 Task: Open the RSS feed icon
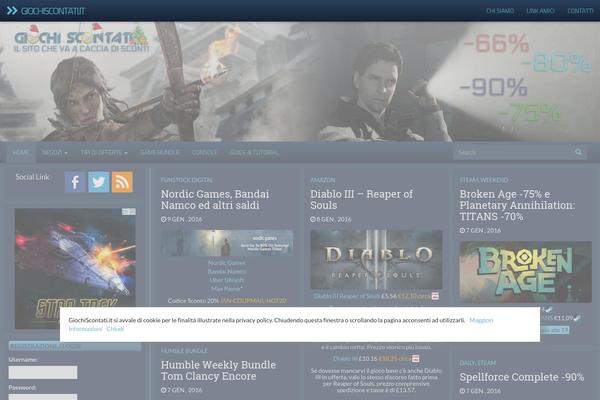pyautogui.click(x=122, y=182)
